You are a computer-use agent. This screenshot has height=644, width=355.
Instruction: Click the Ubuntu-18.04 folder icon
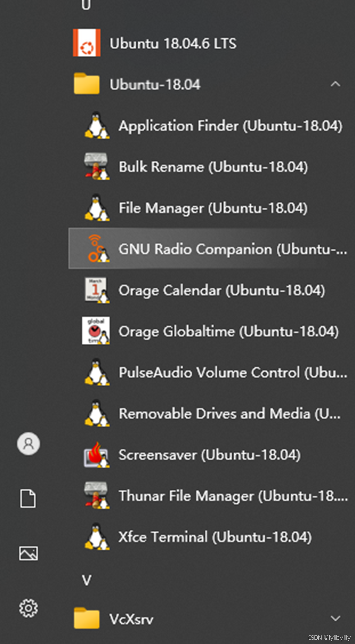click(86, 84)
